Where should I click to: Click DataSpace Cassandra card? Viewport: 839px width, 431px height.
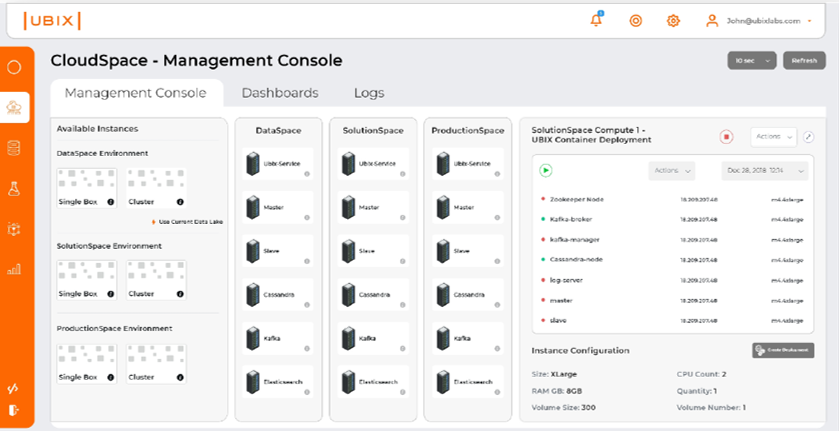(278, 294)
